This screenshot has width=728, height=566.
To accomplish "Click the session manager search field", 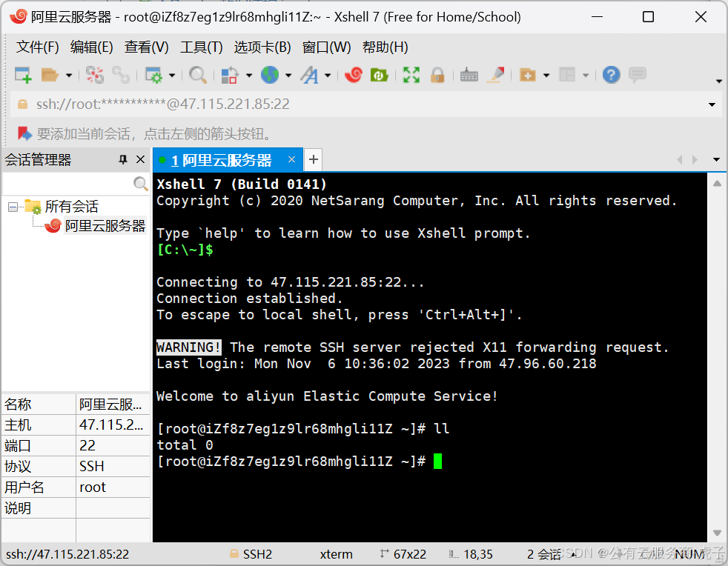I will tap(67, 184).
